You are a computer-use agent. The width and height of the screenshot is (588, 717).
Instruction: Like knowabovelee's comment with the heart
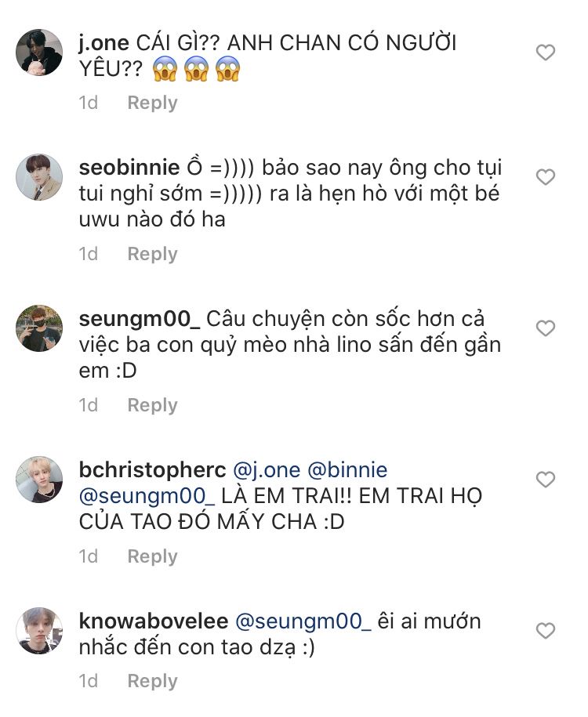(x=545, y=630)
